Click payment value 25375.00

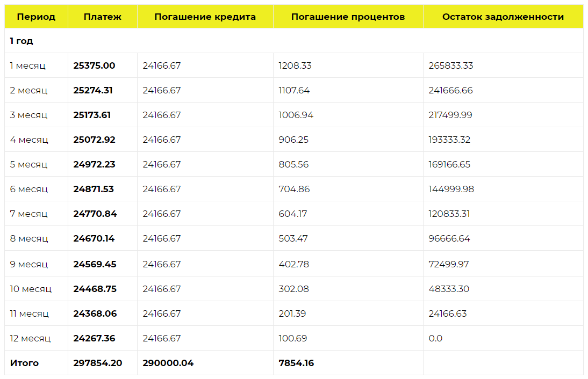tap(94, 65)
